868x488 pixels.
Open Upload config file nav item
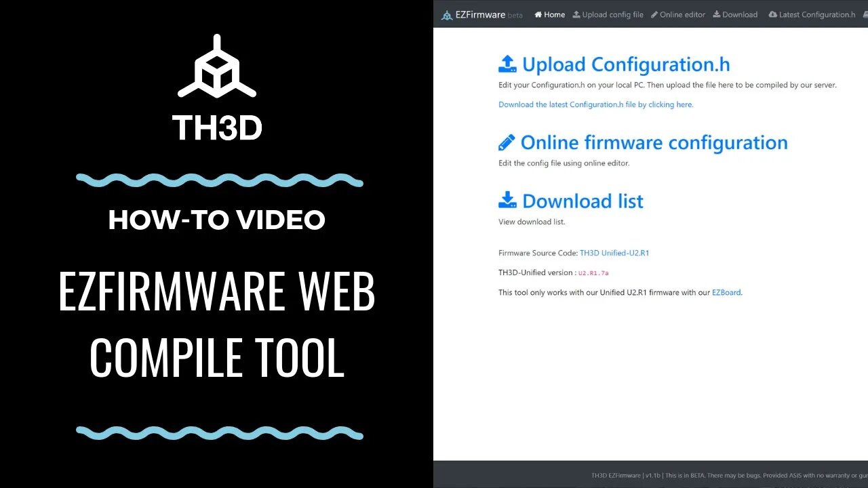point(608,14)
